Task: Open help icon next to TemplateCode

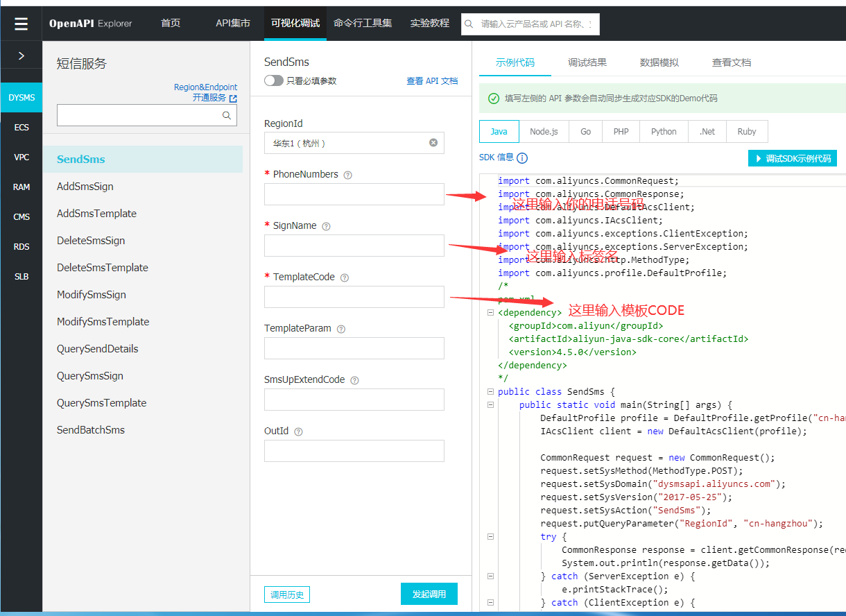Action: tap(345, 277)
